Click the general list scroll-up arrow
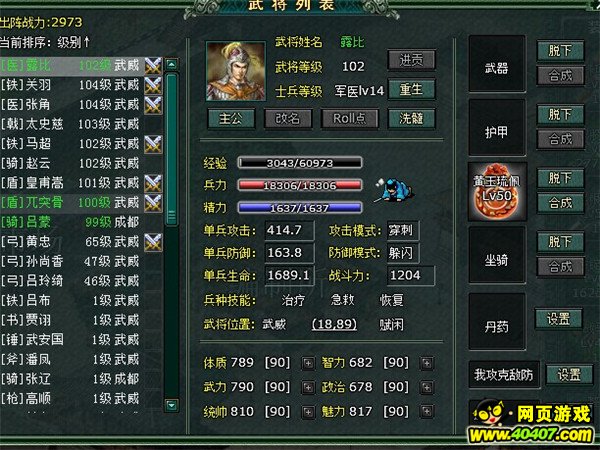 (x=171, y=64)
